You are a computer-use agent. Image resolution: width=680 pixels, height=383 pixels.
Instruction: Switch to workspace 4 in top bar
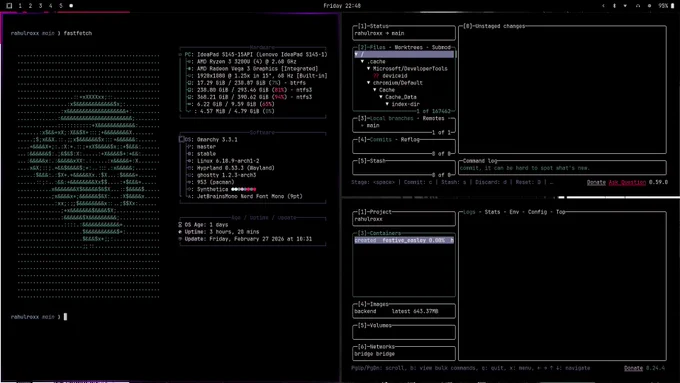click(51, 6)
